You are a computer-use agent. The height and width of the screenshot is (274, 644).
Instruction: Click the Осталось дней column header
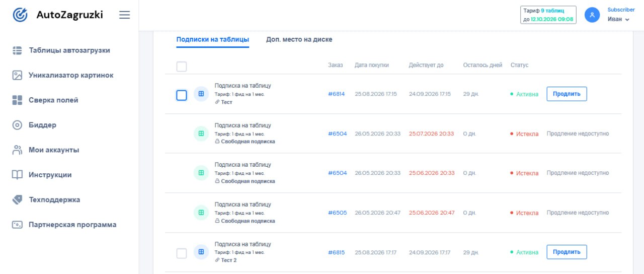[483, 65]
